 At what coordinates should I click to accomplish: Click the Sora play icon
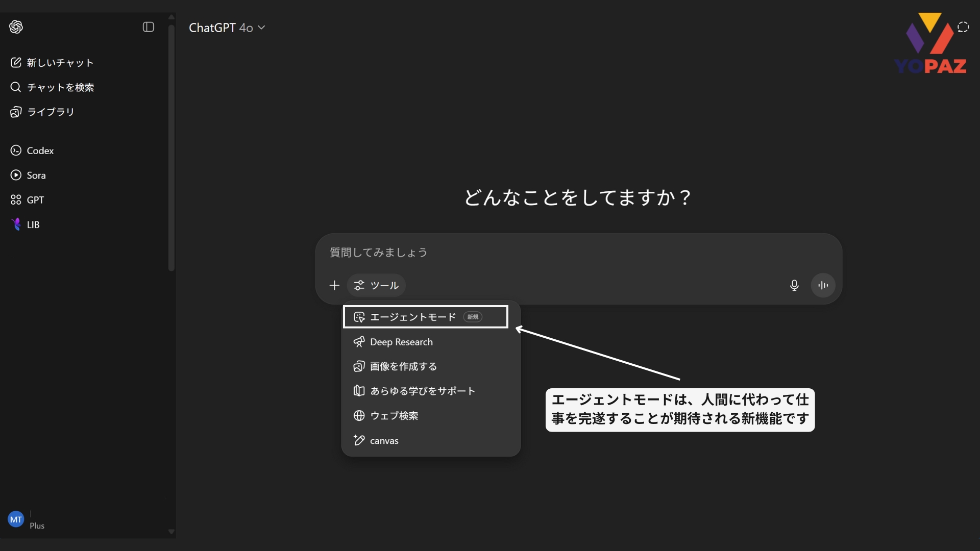[x=16, y=175]
